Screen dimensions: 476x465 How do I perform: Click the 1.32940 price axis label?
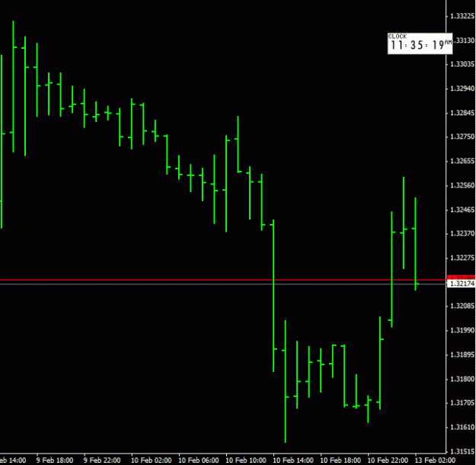462,88
